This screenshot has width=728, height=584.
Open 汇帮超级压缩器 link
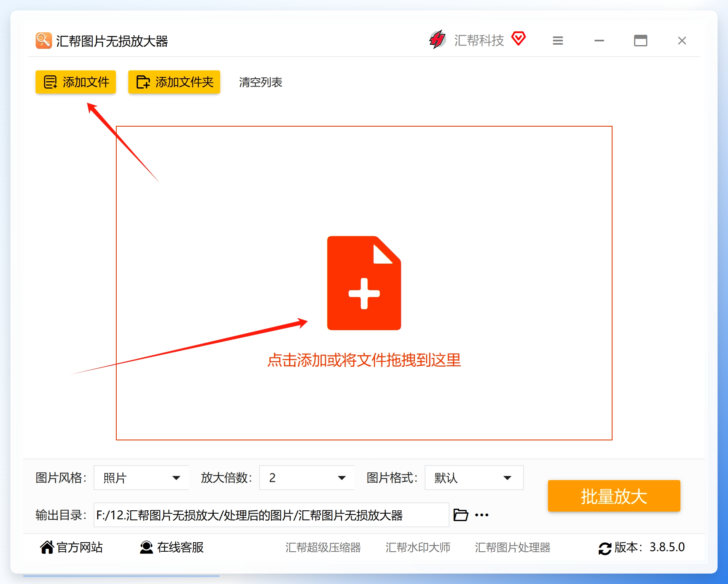[x=323, y=547]
